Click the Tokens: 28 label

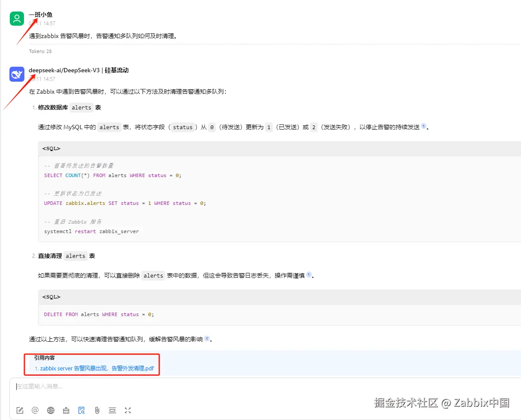pyautogui.click(x=40, y=51)
